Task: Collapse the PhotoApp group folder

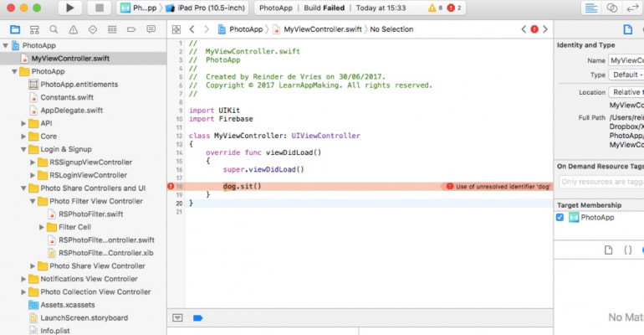Action: coord(14,71)
